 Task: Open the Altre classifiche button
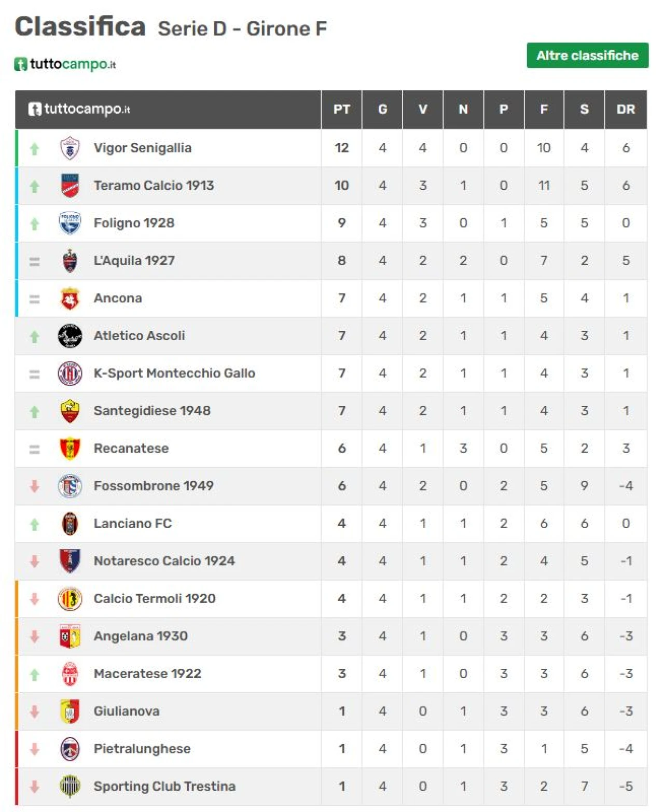588,55
